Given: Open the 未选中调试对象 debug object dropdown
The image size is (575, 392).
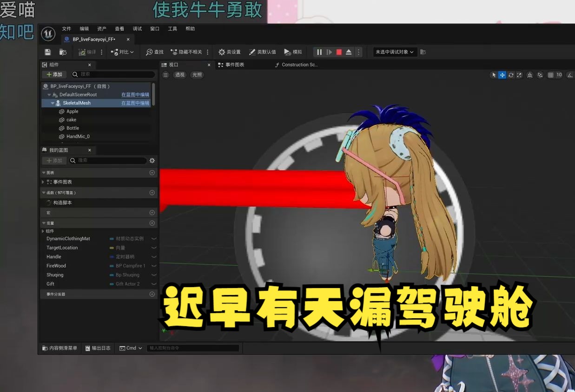Looking at the screenshot, I should 395,52.
